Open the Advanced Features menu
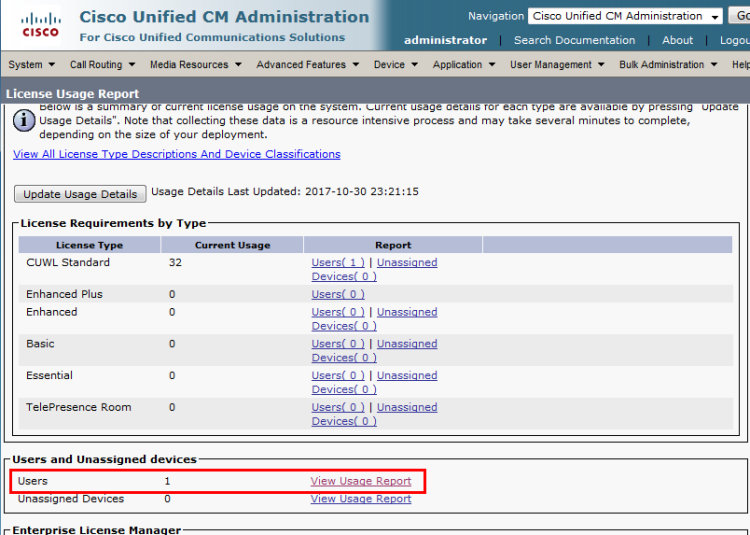 click(308, 65)
